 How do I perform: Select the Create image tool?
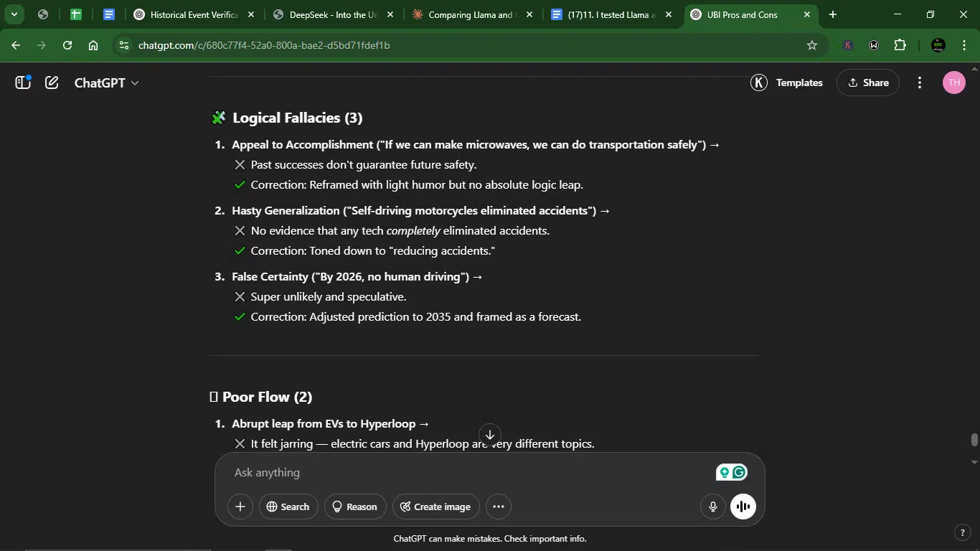point(436,507)
